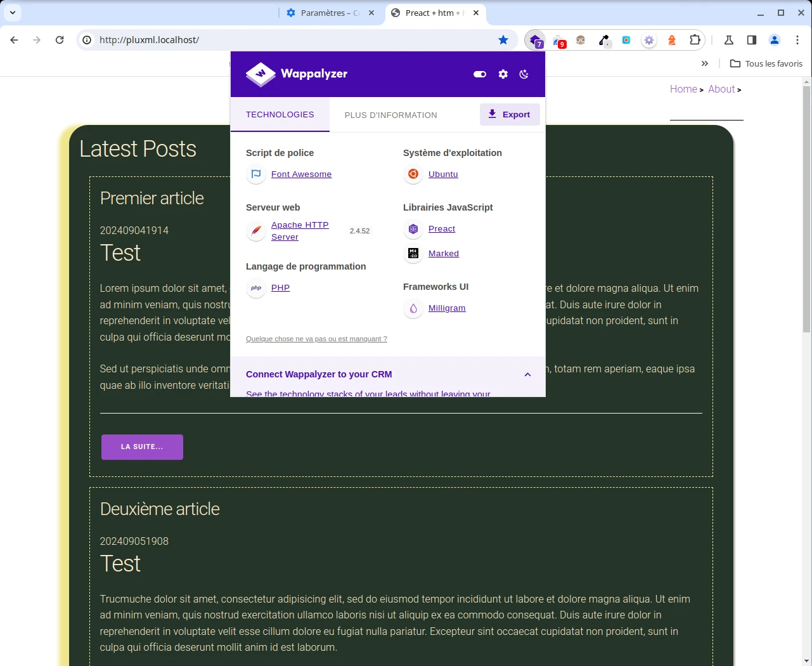Click the Home navigation link
The height and width of the screenshot is (666, 812).
683,89
